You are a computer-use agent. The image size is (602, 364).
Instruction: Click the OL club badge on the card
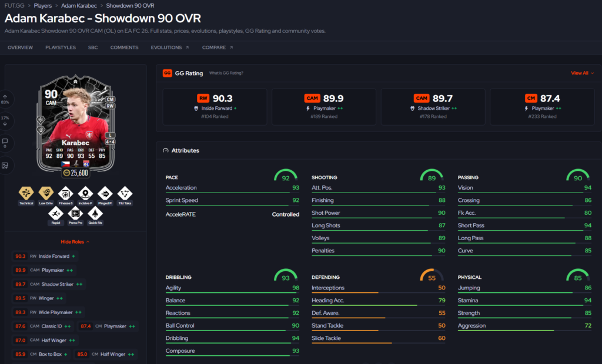86,164
